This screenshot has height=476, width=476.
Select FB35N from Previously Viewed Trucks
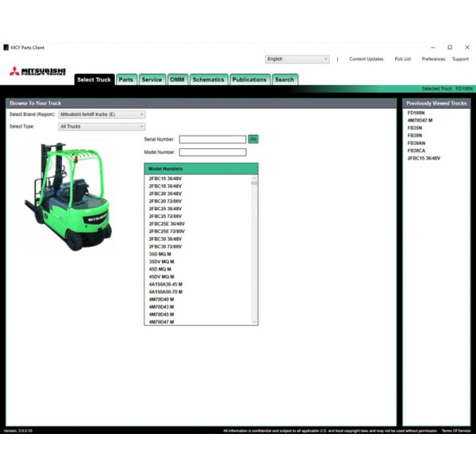pos(415,128)
